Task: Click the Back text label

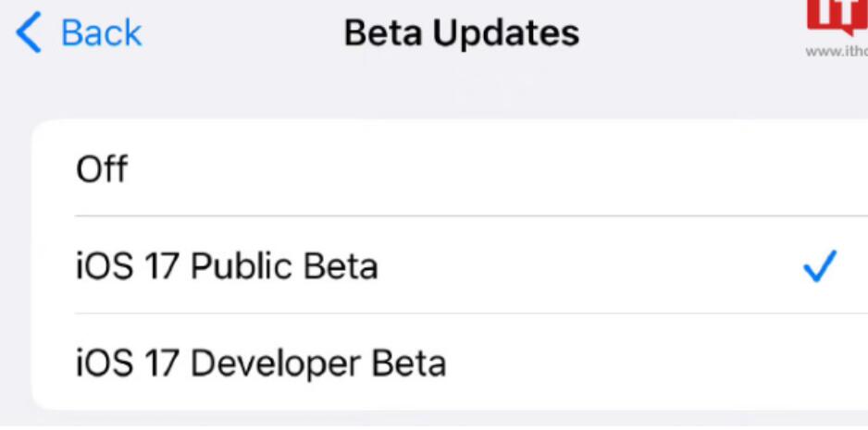Action: (x=101, y=33)
